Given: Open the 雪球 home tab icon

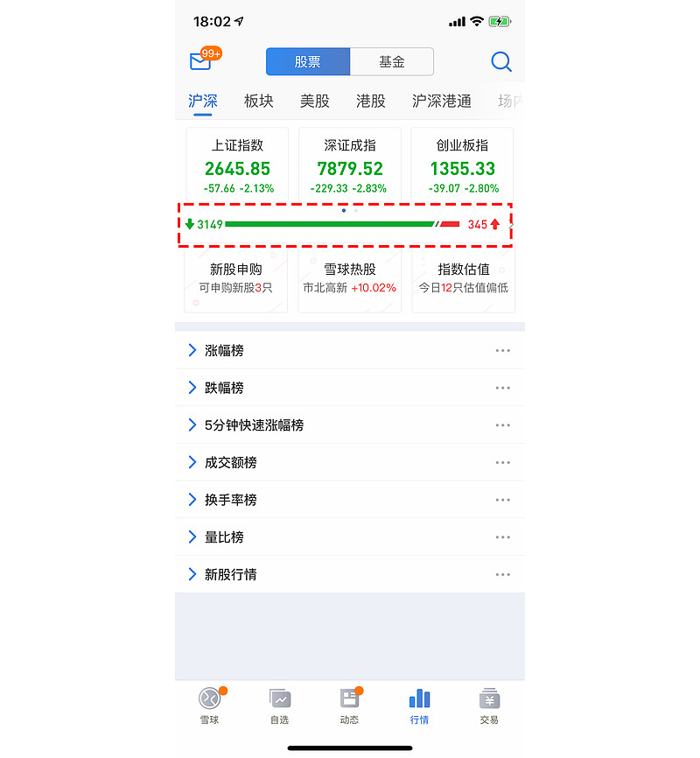Looking at the screenshot, I should (x=210, y=698).
